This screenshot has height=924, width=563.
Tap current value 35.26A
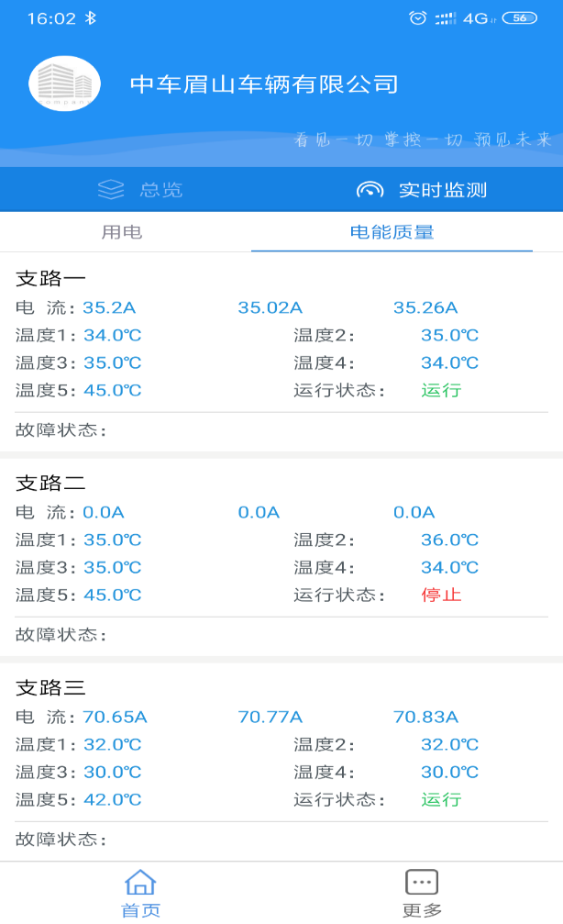tap(425, 307)
